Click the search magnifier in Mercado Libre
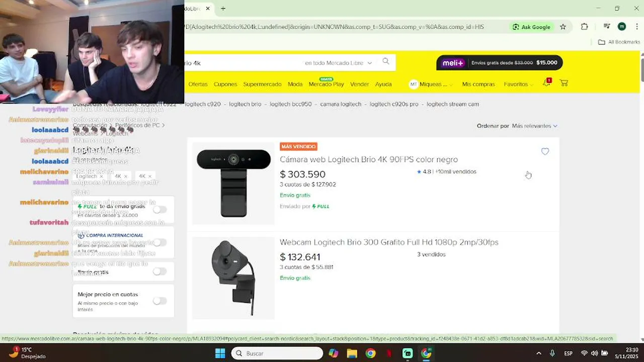The width and height of the screenshot is (644, 362). pyautogui.click(x=386, y=61)
